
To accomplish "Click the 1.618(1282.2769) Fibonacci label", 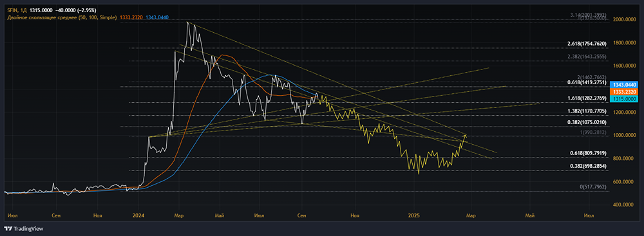I will (587, 98).
